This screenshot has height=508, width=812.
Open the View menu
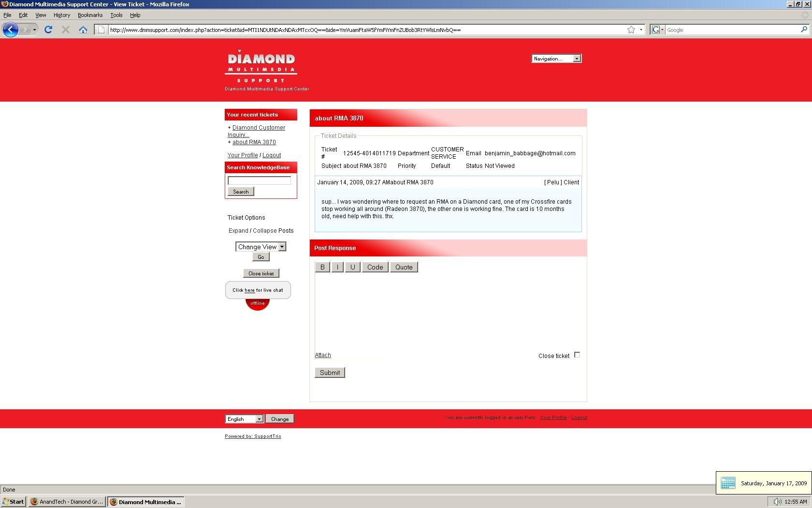(x=41, y=15)
